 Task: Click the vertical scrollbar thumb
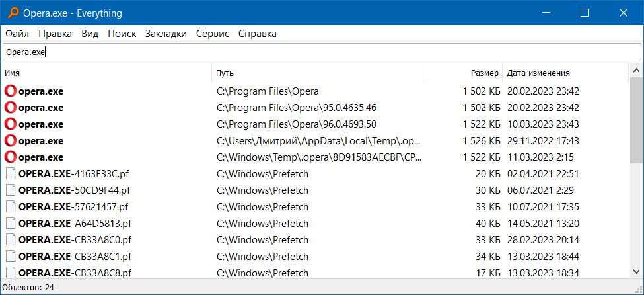click(x=636, y=120)
